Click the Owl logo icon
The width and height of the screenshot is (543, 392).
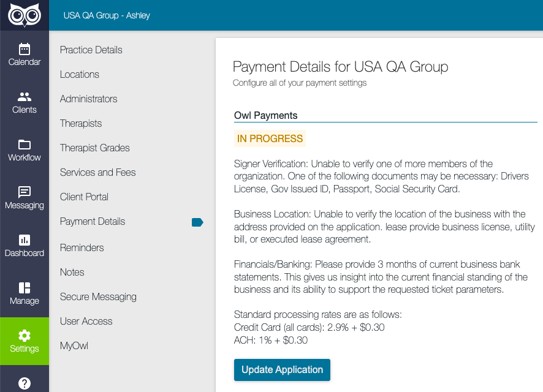pyautogui.click(x=25, y=15)
